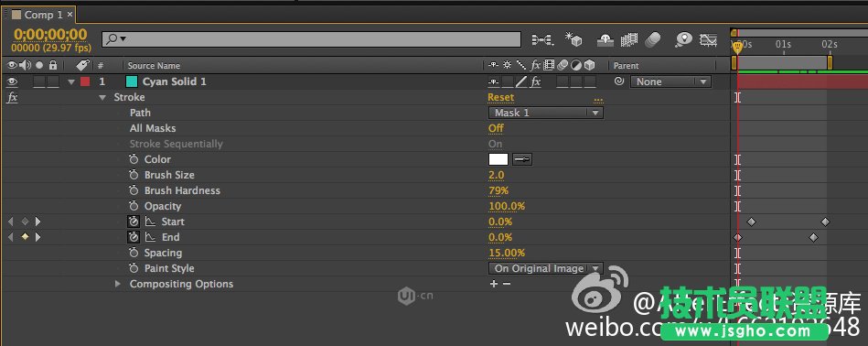
Task: Click the Hide Shy Layers icon
Action: (606, 39)
